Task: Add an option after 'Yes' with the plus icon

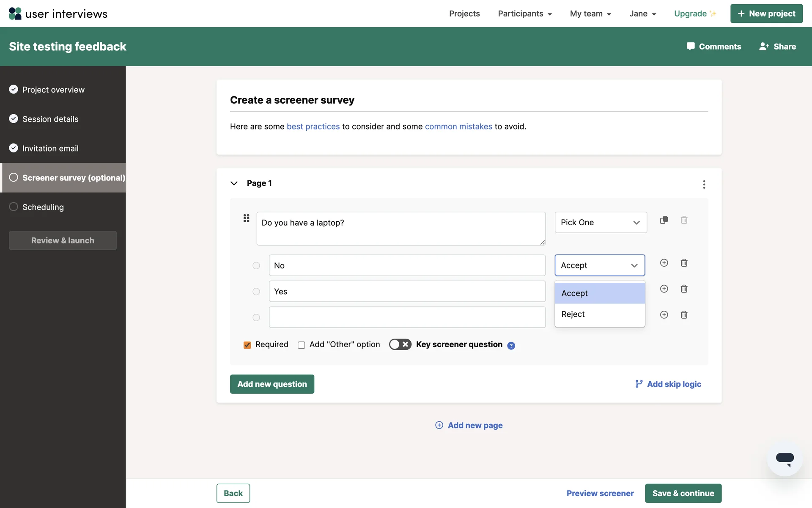Action: (664, 289)
